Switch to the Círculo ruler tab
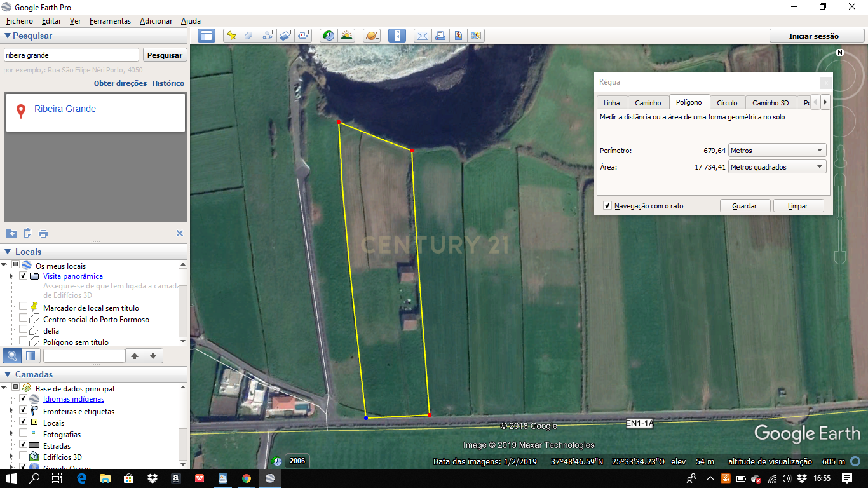868x488 pixels. click(727, 102)
